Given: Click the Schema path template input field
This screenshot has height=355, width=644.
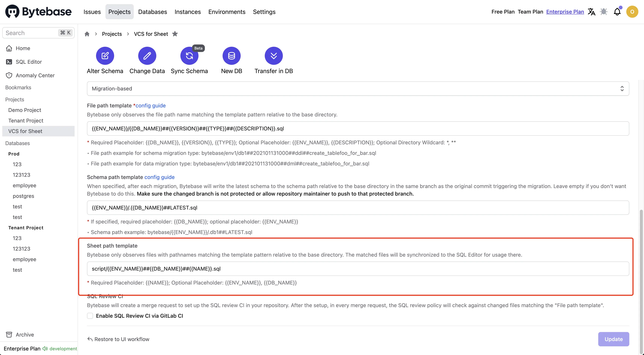Looking at the screenshot, I should point(358,208).
